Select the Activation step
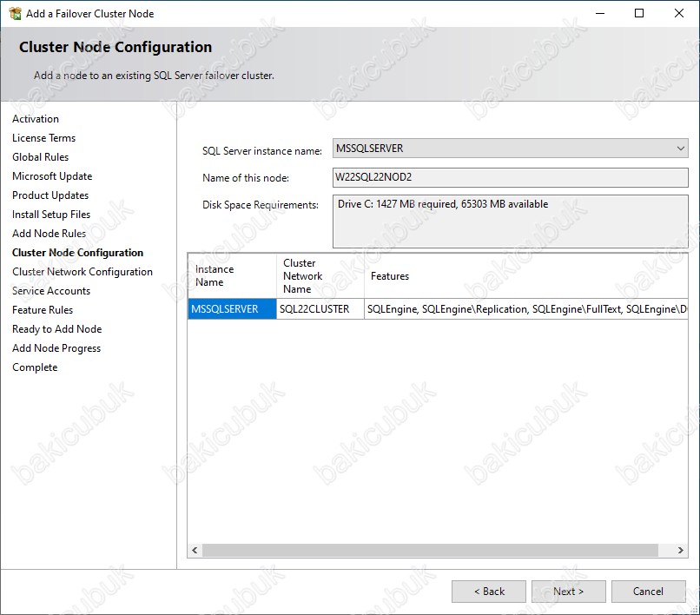 36,119
